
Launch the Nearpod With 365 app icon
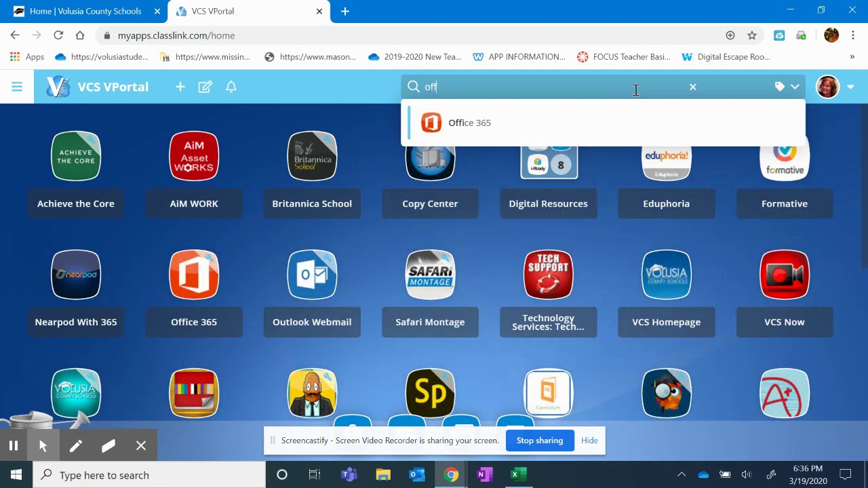click(76, 274)
